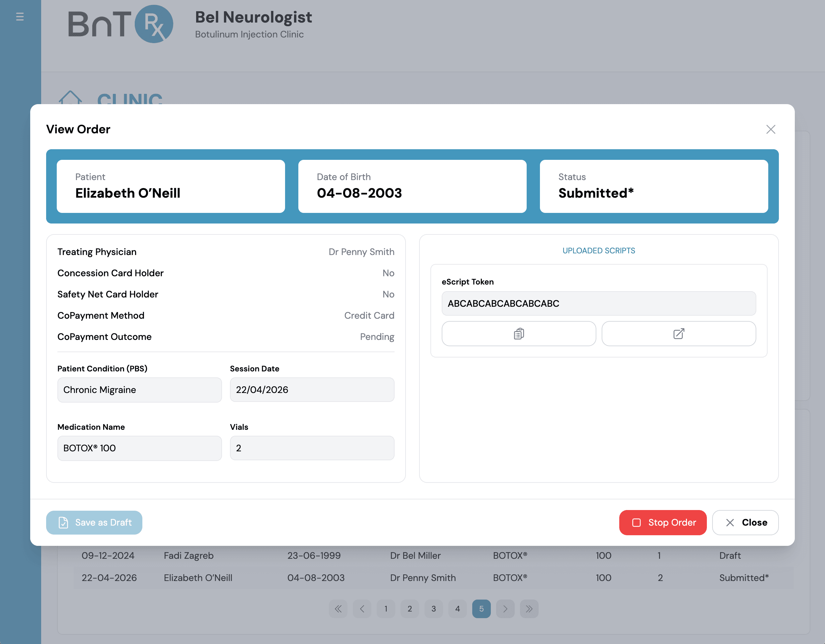The width and height of the screenshot is (825, 644).
Task: Click the Vials field
Action: coord(312,448)
